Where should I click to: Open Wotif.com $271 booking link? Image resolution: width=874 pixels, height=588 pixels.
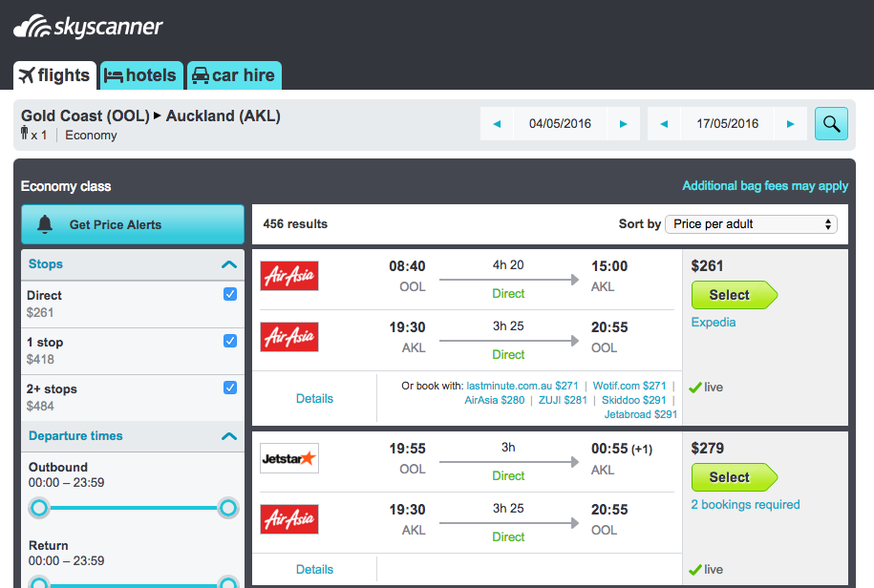click(629, 386)
